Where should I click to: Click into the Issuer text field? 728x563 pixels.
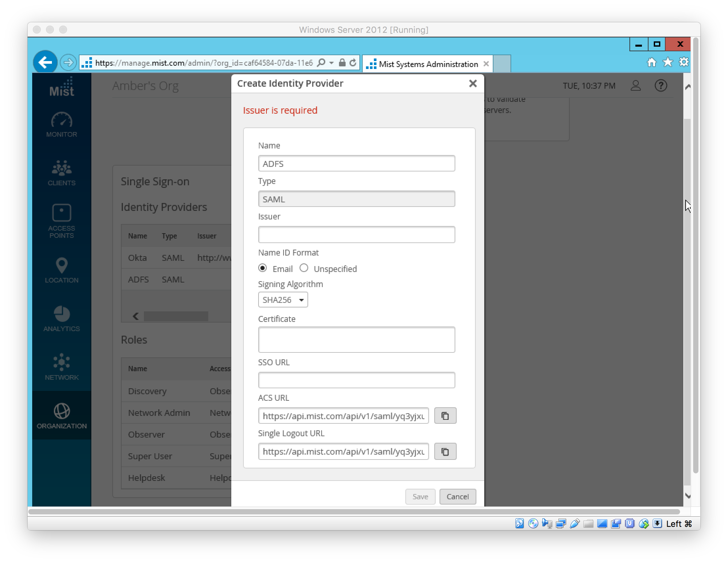tap(356, 234)
